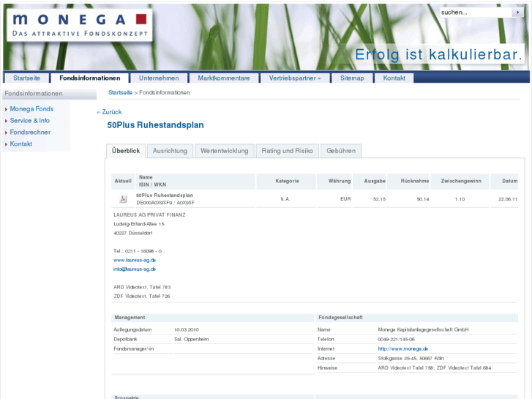Click the 50Plus Ruhestandsplan fund name in table
Screen dimensions: 532x399
(x=165, y=195)
